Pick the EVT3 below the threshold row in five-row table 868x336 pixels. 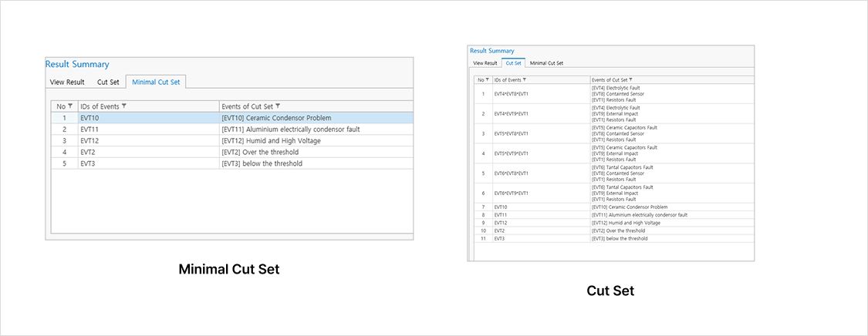(231, 163)
